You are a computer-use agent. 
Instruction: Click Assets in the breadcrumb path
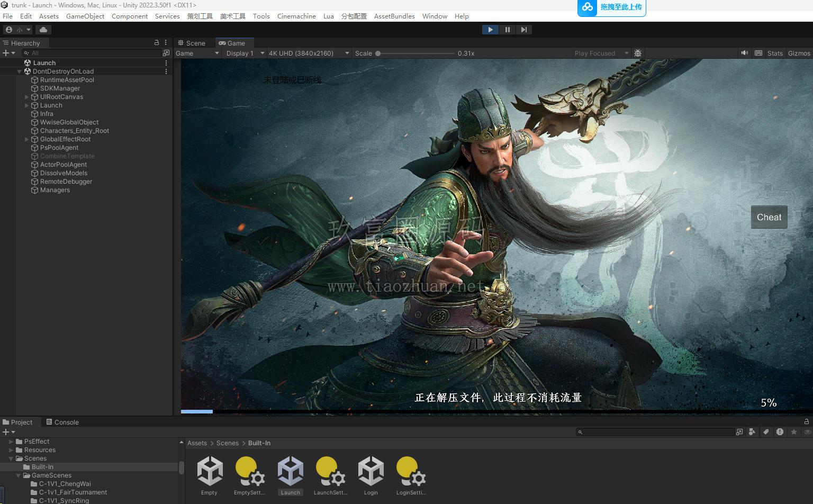click(197, 443)
